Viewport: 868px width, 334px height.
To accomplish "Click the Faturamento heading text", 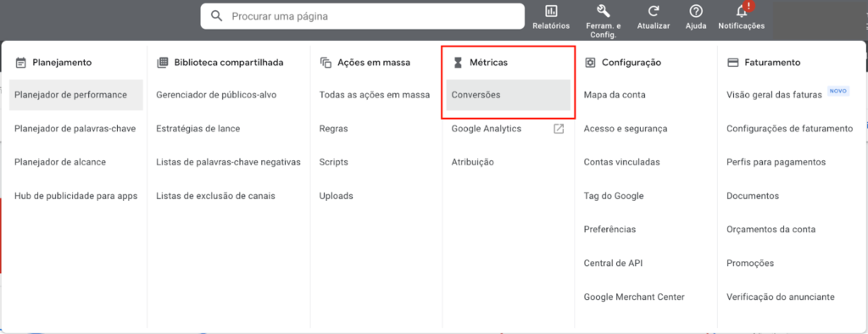I will [x=772, y=63].
